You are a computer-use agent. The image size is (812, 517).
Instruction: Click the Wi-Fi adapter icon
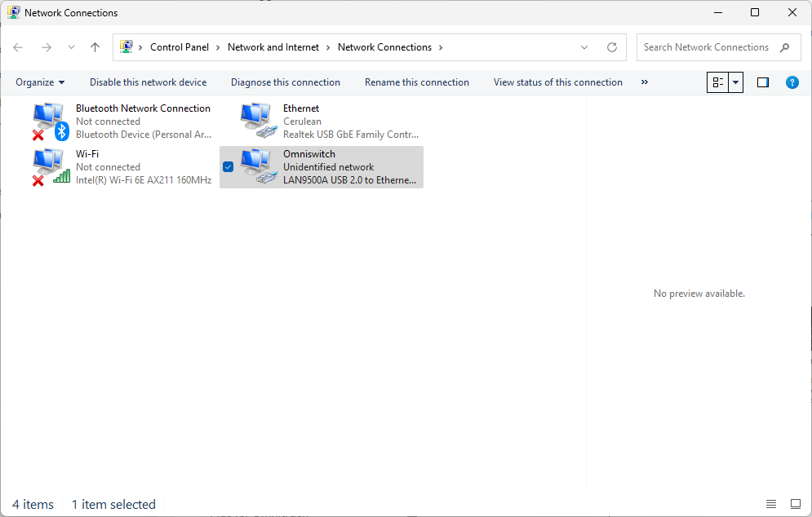[50, 167]
